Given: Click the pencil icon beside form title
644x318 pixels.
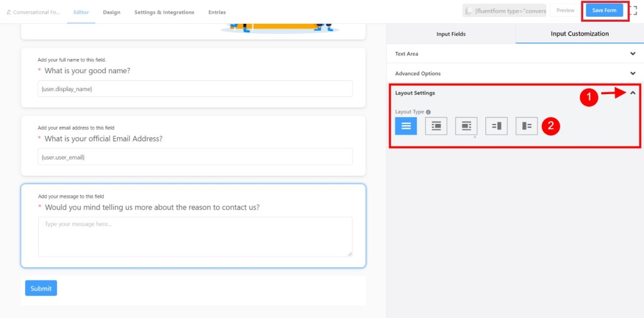Looking at the screenshot, I should [9, 13].
